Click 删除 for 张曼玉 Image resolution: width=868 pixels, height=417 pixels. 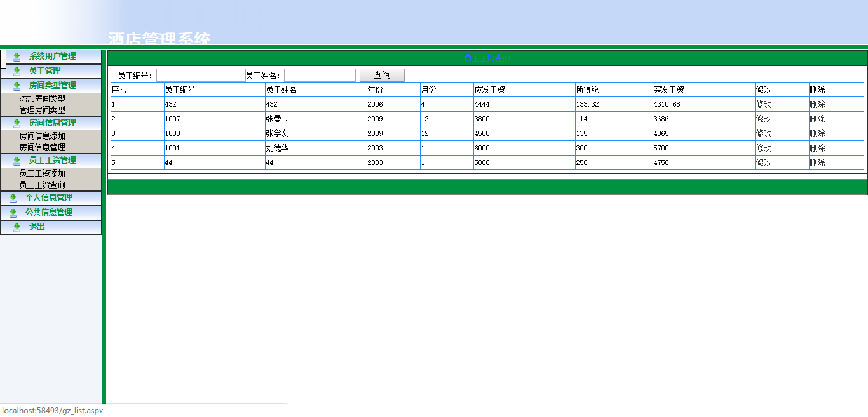point(817,119)
